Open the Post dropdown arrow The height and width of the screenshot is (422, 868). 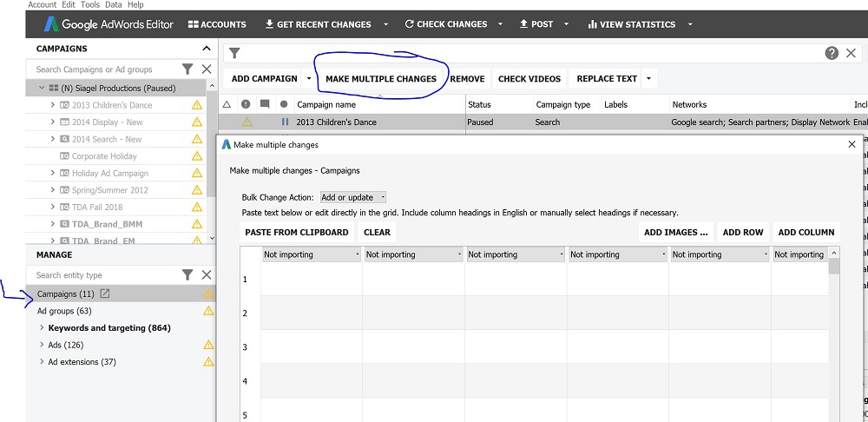point(566,24)
